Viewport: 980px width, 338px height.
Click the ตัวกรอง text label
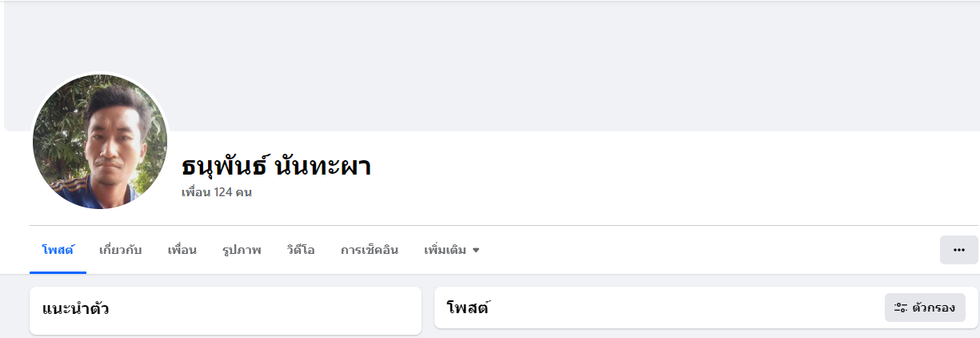tap(934, 308)
